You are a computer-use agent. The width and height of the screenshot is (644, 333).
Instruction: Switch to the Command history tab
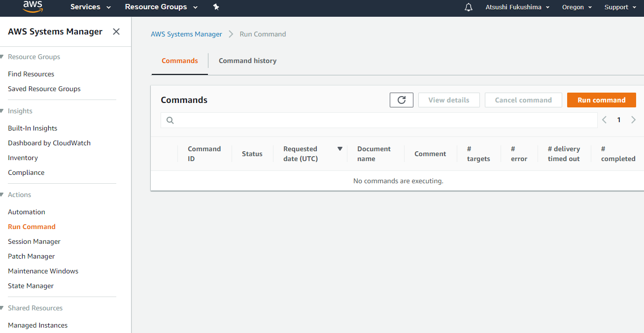click(247, 61)
